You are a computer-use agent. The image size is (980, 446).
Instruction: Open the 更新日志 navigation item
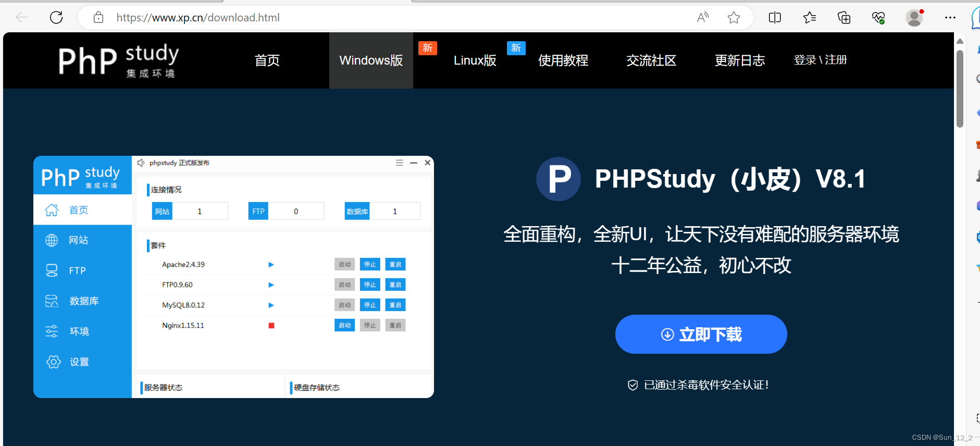tap(740, 60)
